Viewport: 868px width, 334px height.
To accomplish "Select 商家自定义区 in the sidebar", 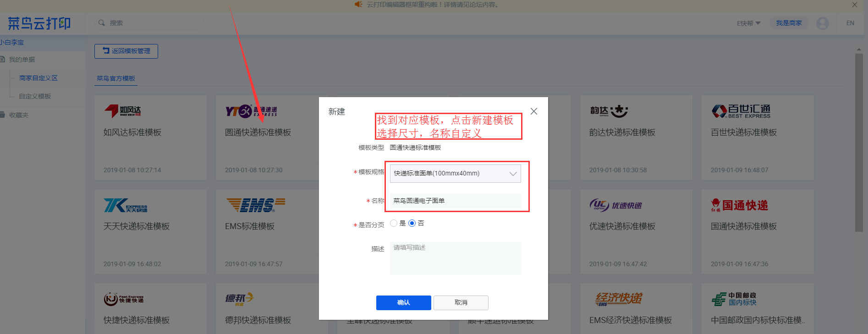I will pos(38,78).
